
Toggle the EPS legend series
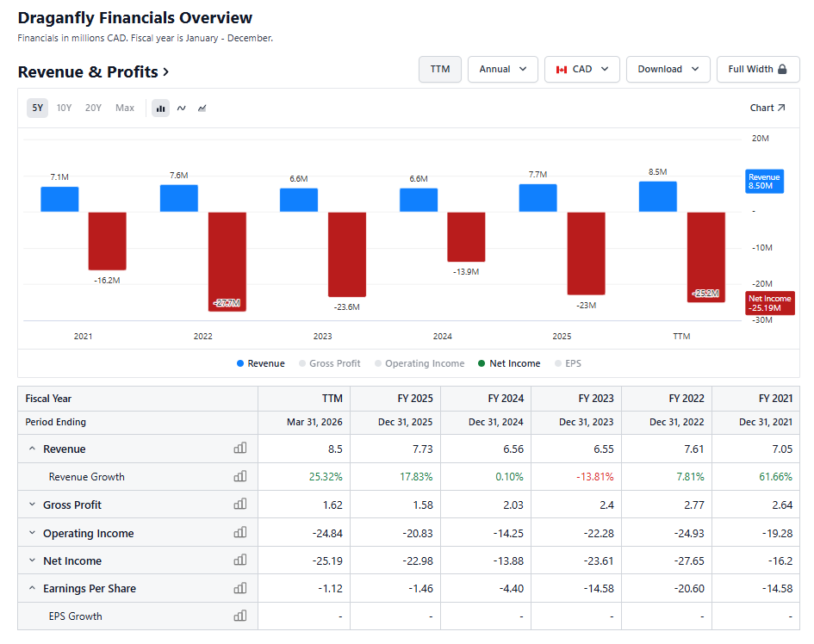[x=568, y=363]
